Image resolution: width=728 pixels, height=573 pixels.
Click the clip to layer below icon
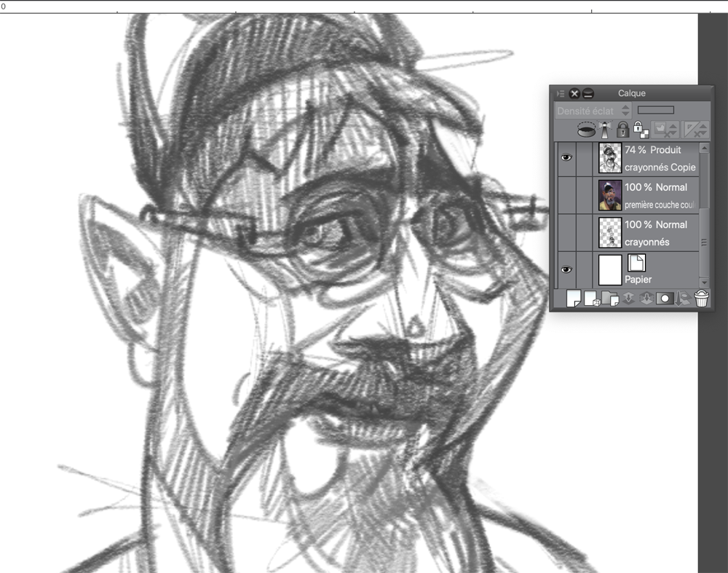click(x=586, y=130)
